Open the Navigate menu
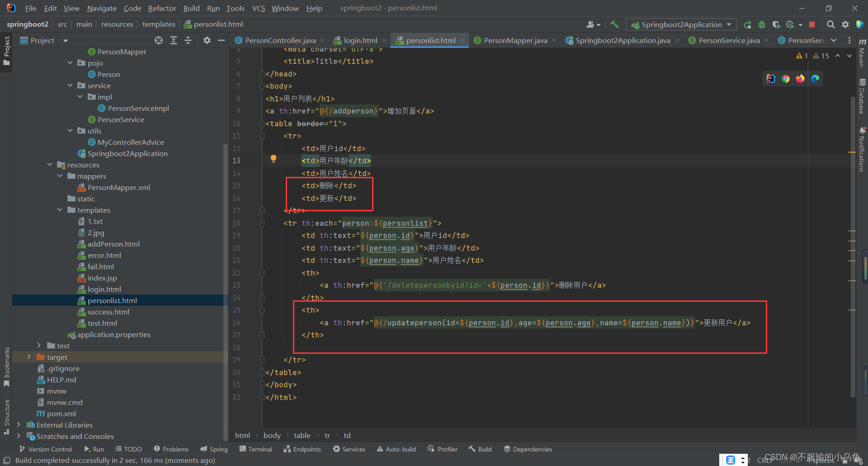Viewport: 868px width, 466px height. click(101, 8)
